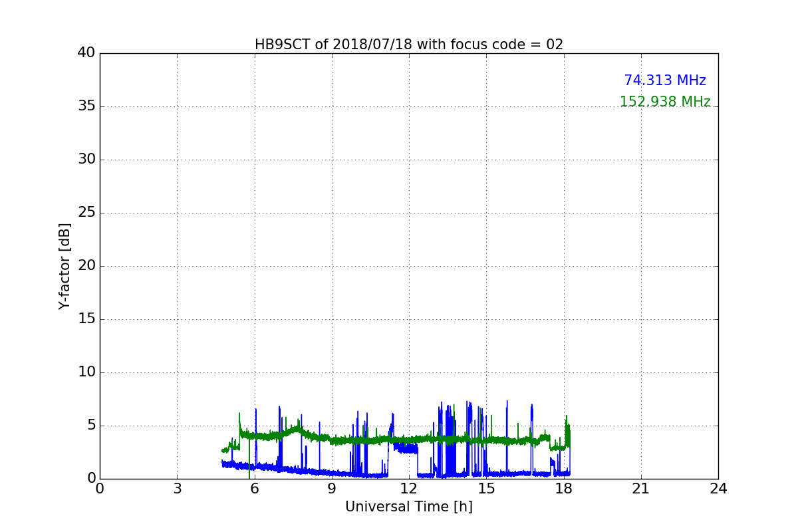Select the green 152.938 MHz legend label

click(665, 102)
